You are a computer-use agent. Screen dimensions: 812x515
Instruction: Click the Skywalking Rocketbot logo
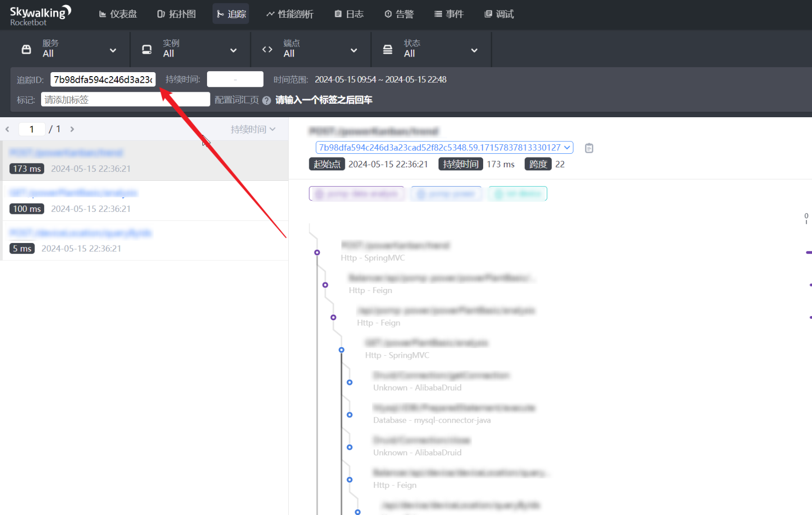coord(40,15)
